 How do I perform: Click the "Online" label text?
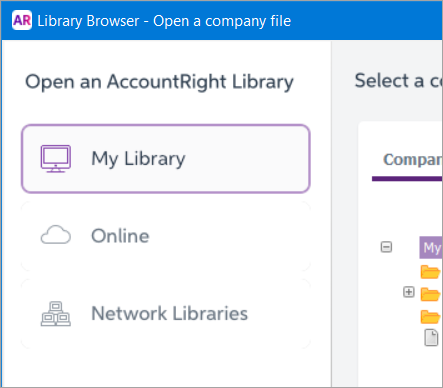[120, 236]
